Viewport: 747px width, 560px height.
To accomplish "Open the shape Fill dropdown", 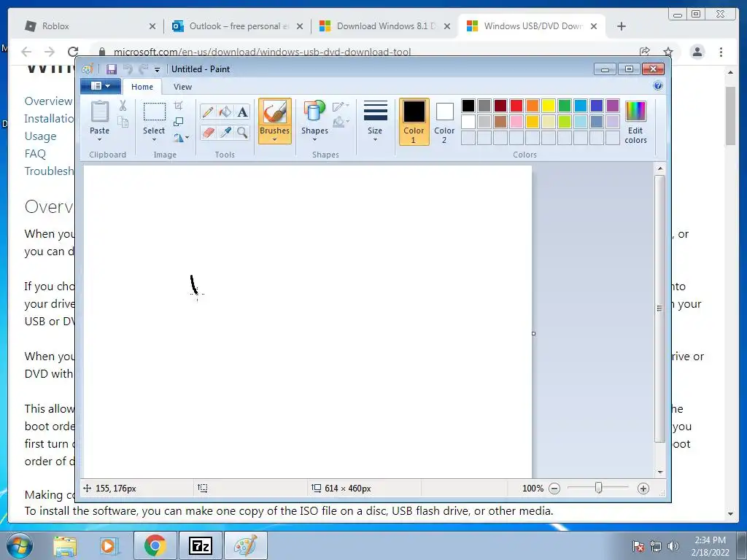I will pyautogui.click(x=341, y=122).
